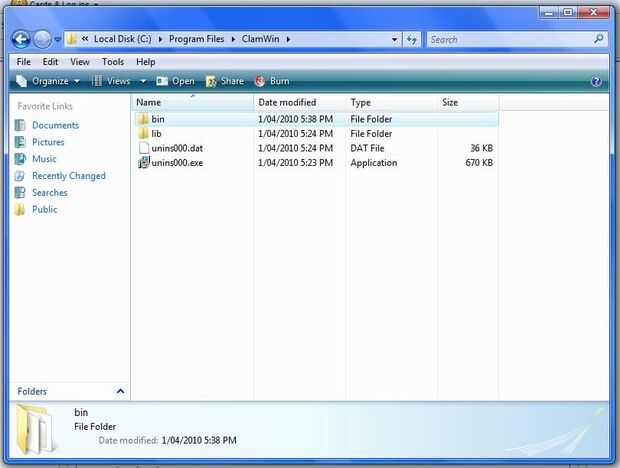Click date modified value in details pane
Screen dimensions: 620x468
coord(199,440)
